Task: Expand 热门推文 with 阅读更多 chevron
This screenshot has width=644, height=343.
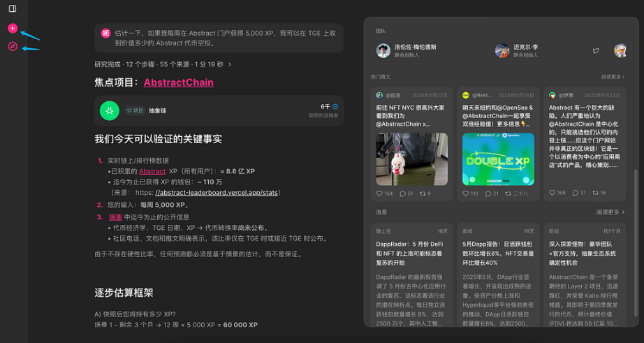Action: click(613, 77)
